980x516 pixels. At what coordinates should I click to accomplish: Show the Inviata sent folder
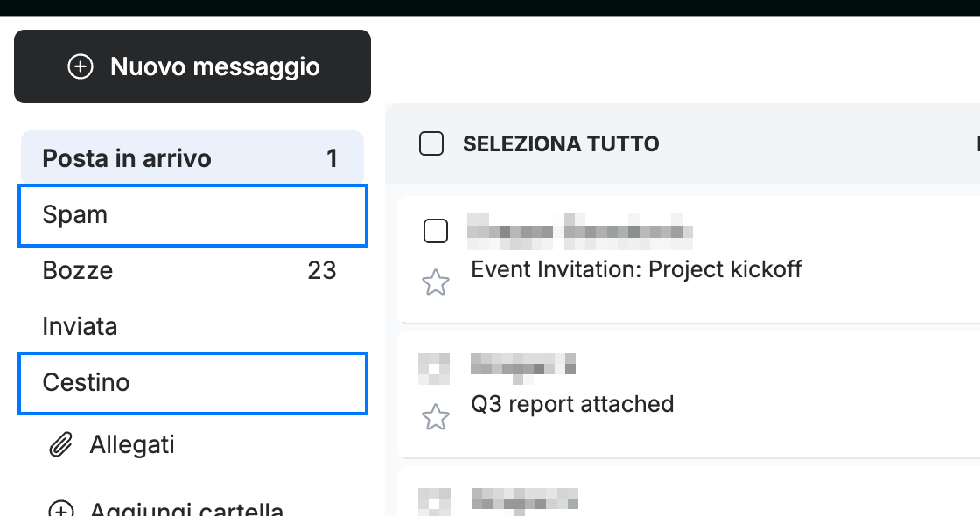click(x=192, y=327)
